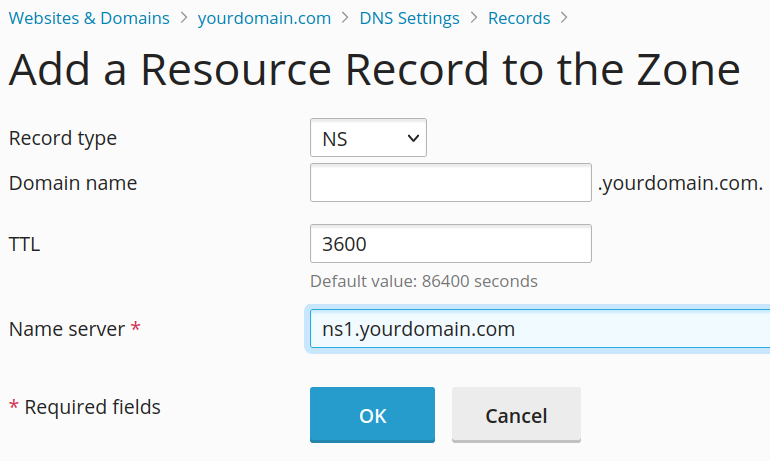The image size is (770, 461).
Task: Go to the yourdomain.com breadcrumb
Action: pos(262,18)
